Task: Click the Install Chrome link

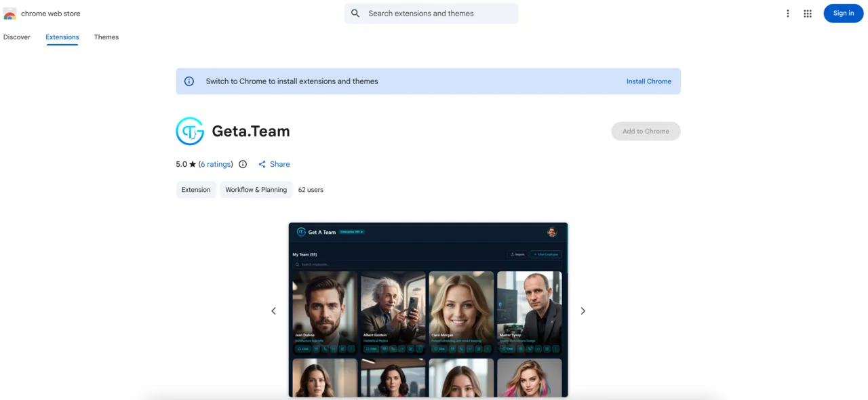Action: (649, 81)
